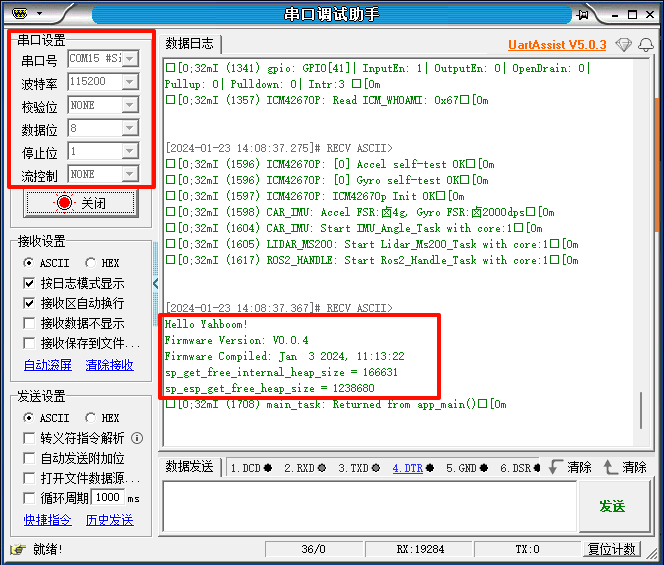Open the 波特率 115200 dropdown

tap(129, 82)
